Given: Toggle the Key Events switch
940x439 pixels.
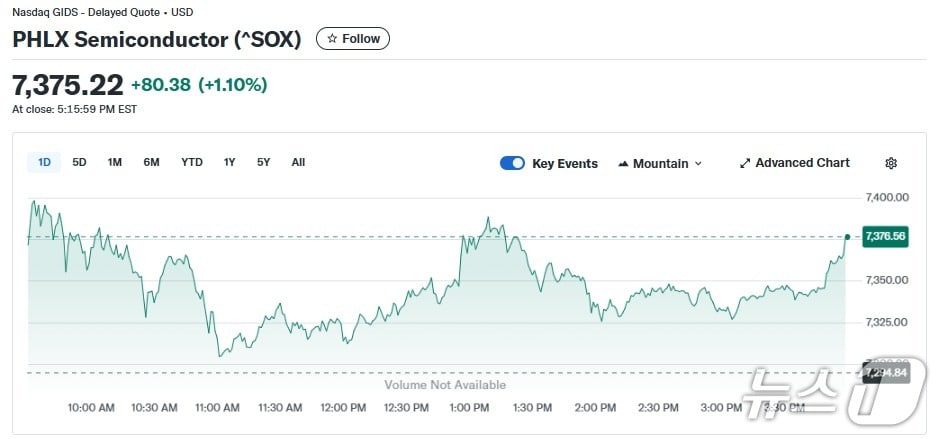Looking at the screenshot, I should (x=512, y=163).
